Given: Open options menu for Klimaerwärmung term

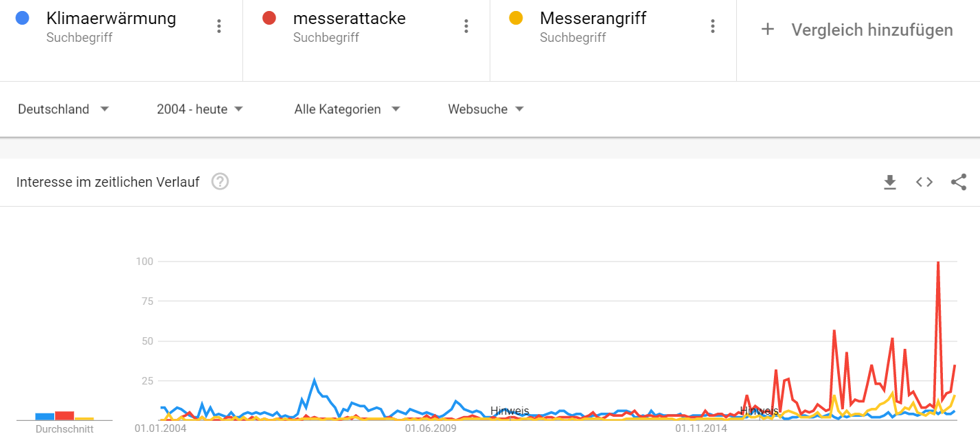Looking at the screenshot, I should (x=219, y=26).
